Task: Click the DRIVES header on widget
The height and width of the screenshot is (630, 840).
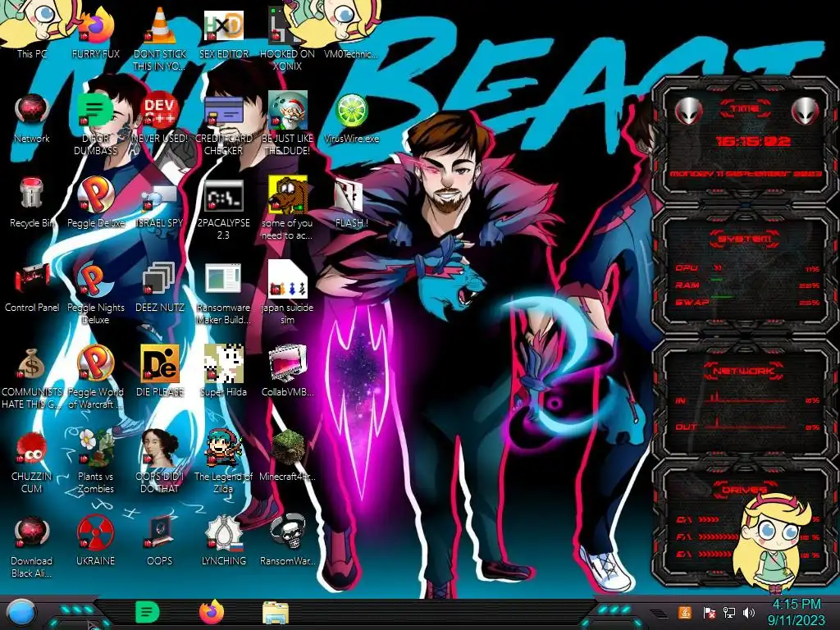Action: 745,489
